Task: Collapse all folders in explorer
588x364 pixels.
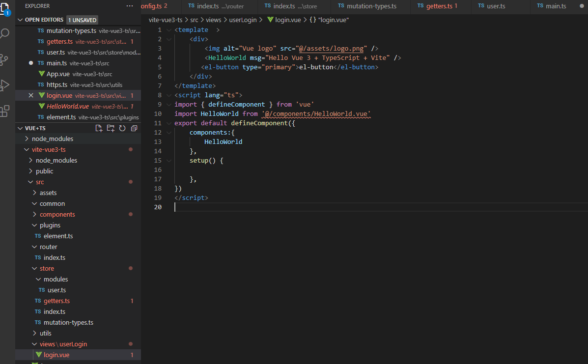Action: (x=134, y=128)
